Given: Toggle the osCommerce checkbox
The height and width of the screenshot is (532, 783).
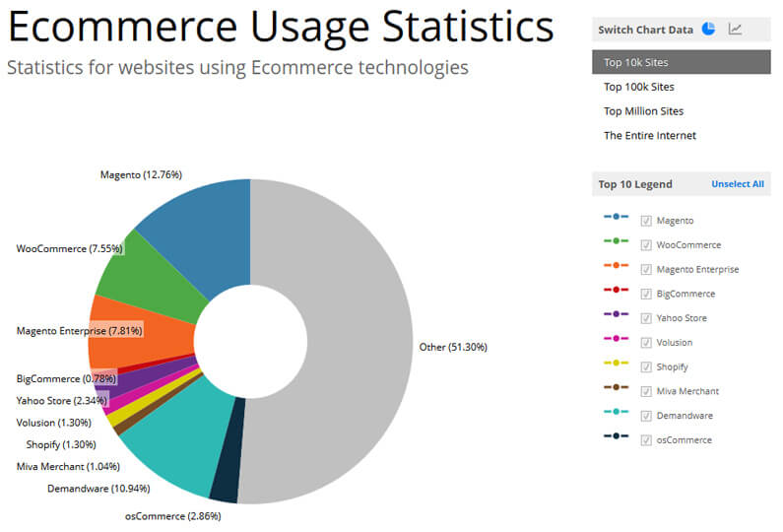Looking at the screenshot, I should coord(646,440).
